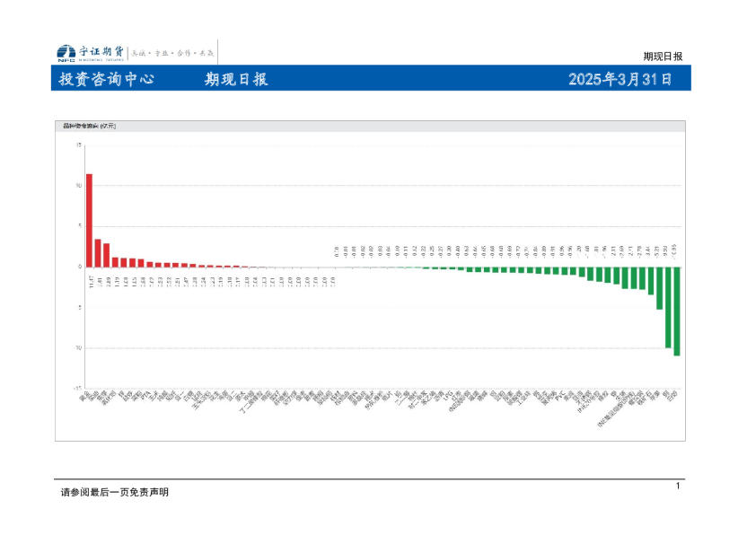Click the tallest red bar valued 11.47
The height and width of the screenshot is (535, 756).
tap(89, 220)
